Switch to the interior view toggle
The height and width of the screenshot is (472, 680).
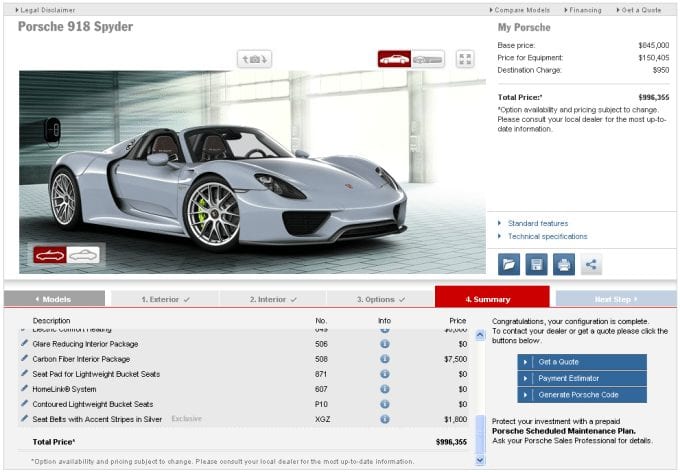[428, 59]
